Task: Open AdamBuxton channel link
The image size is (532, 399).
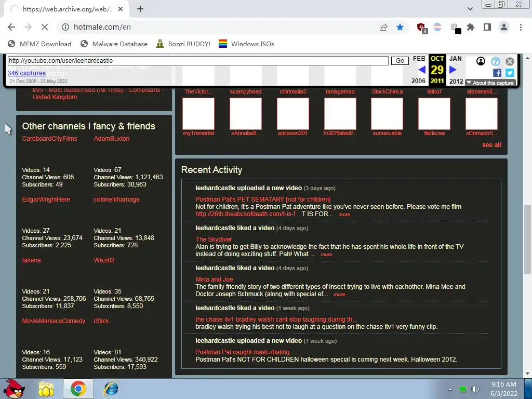Action: (112, 138)
